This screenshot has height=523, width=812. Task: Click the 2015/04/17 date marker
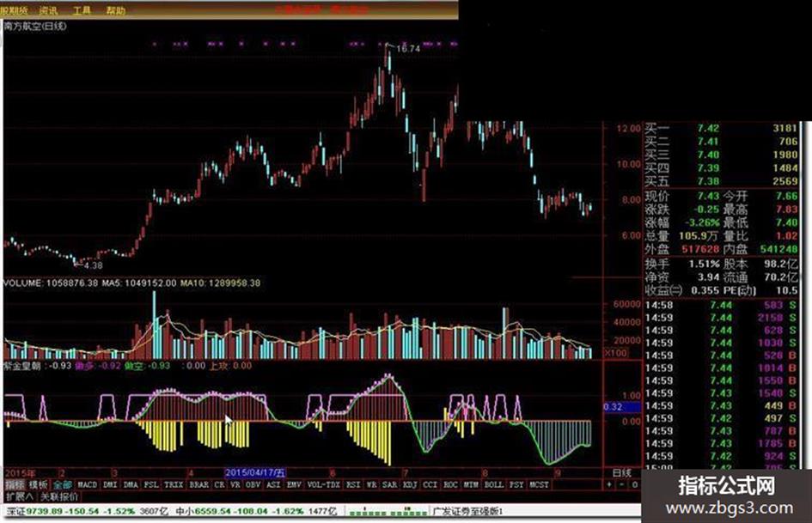tap(255, 472)
